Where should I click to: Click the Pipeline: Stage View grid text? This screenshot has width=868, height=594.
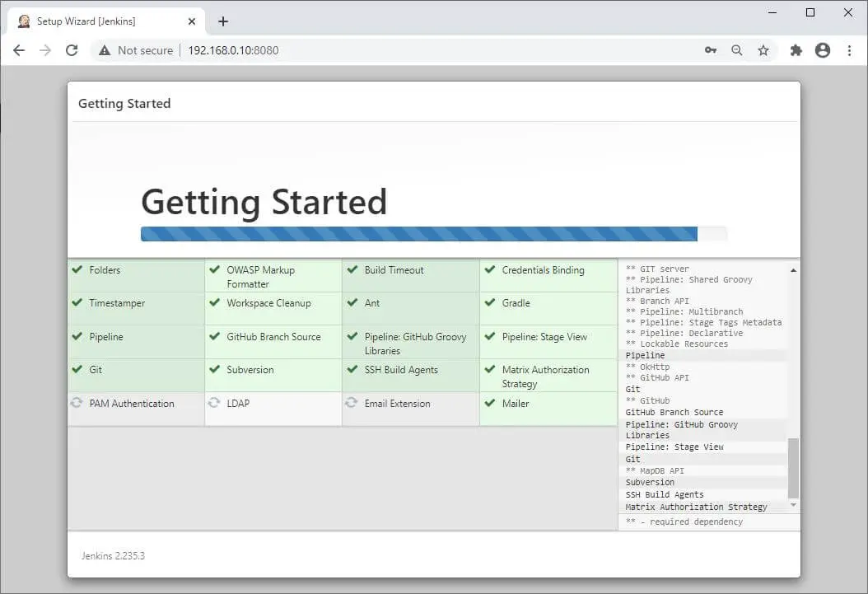coord(544,337)
